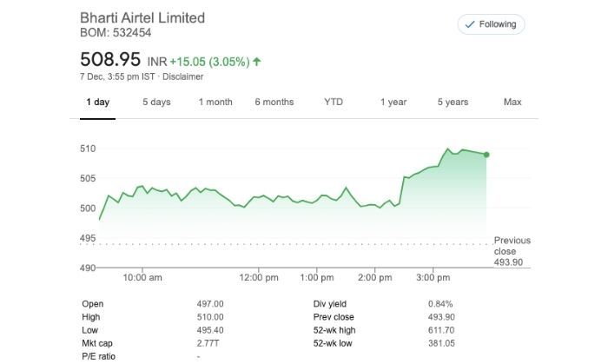The image size is (608, 364).
Task: Switch to the 5 days tab
Action: click(156, 103)
